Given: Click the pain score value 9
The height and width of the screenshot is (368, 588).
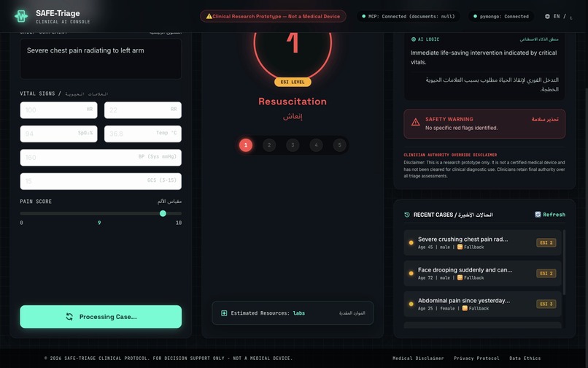Looking at the screenshot, I should pyautogui.click(x=99, y=223).
